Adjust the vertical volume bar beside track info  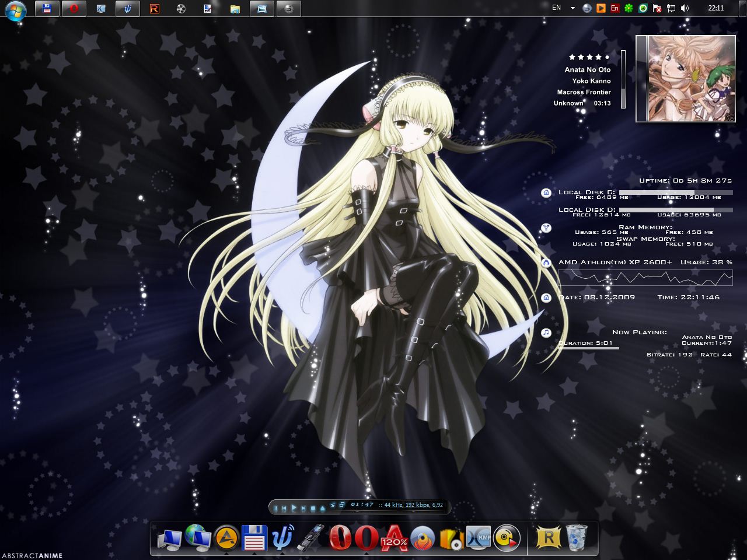click(623, 79)
